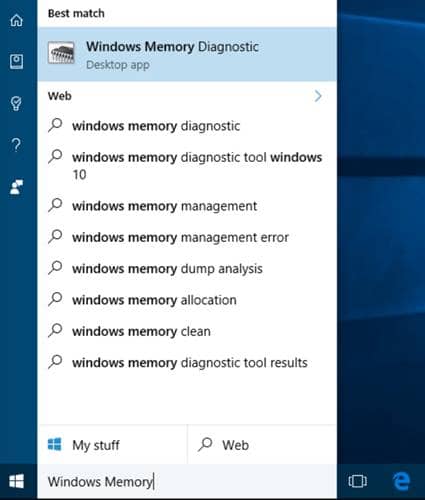The height and width of the screenshot is (500, 425).
Task: Open the Cortana Notebook icon
Action: coord(16,62)
